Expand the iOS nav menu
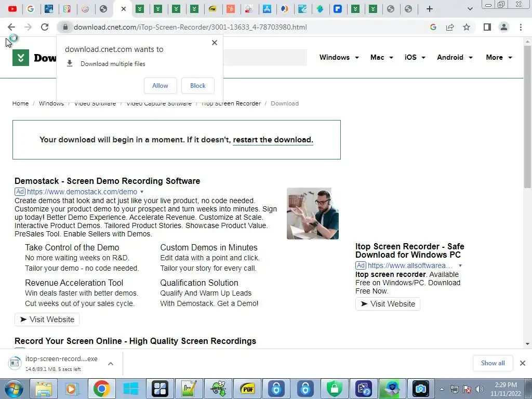Image resolution: width=532 pixels, height=399 pixels. pyautogui.click(x=415, y=57)
